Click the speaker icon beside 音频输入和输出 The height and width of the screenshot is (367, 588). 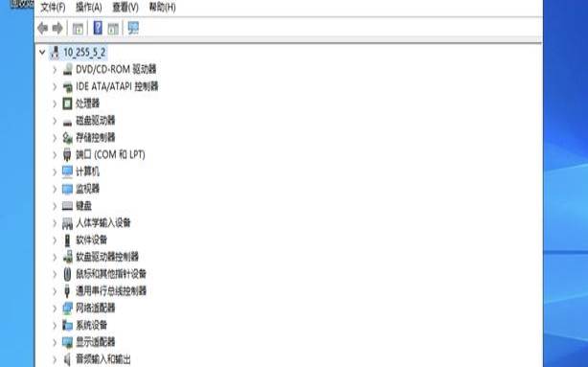pos(67,359)
